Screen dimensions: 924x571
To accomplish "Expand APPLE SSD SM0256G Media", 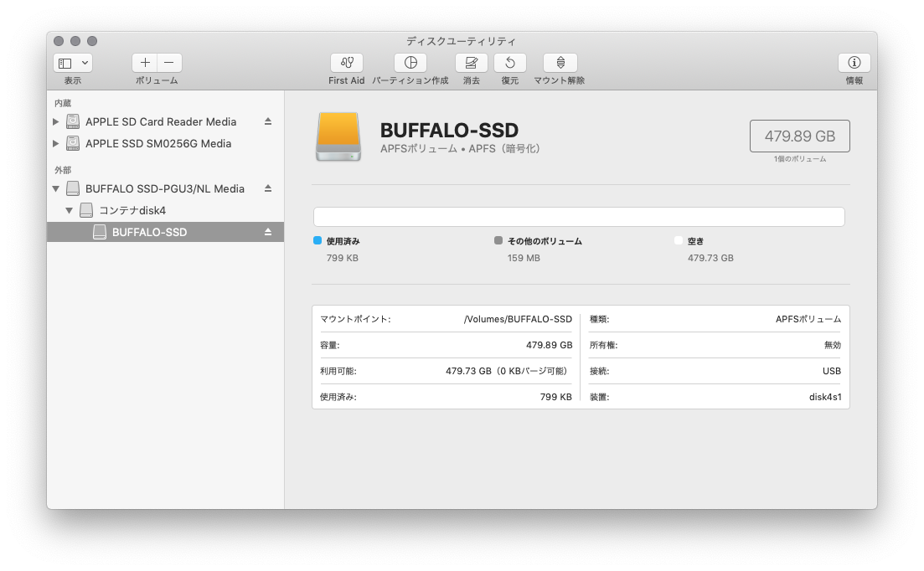I will (x=55, y=144).
